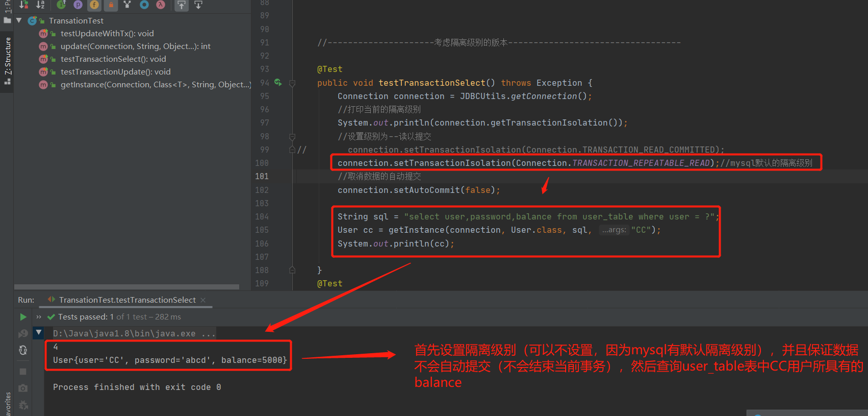
Task: Click User.class argument on line 105
Action: (537, 230)
